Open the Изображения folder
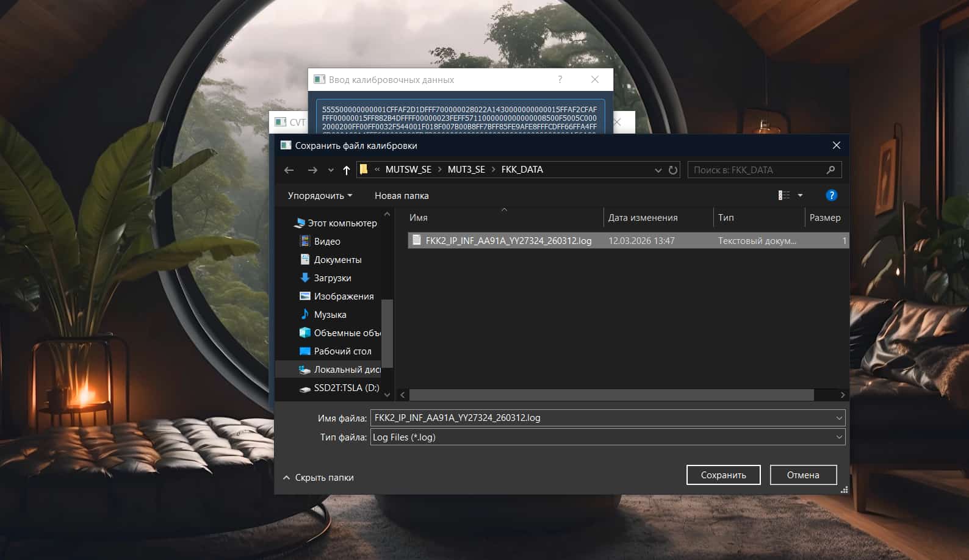Screen dimensions: 969x560 [x=337, y=296]
